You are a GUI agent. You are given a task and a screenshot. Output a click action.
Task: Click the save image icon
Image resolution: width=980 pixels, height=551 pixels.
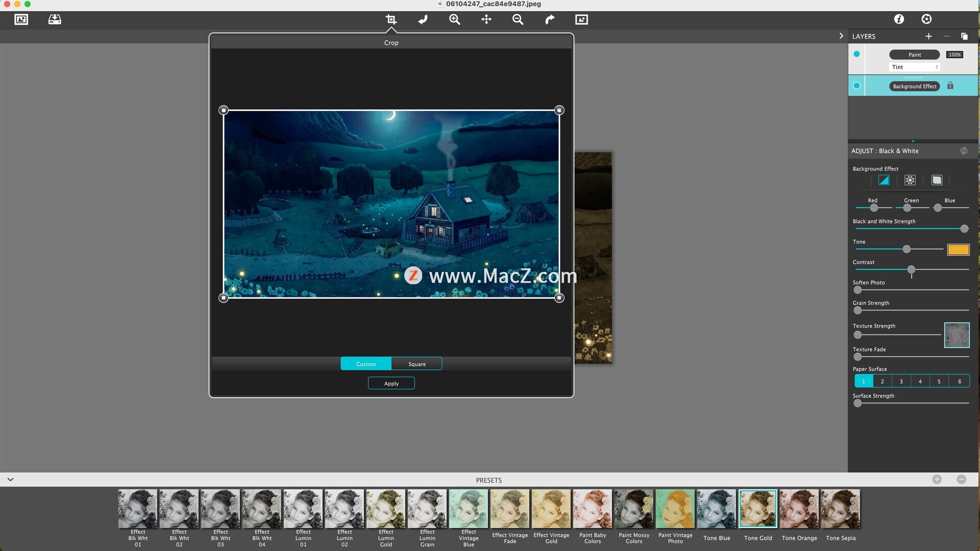coord(55,19)
